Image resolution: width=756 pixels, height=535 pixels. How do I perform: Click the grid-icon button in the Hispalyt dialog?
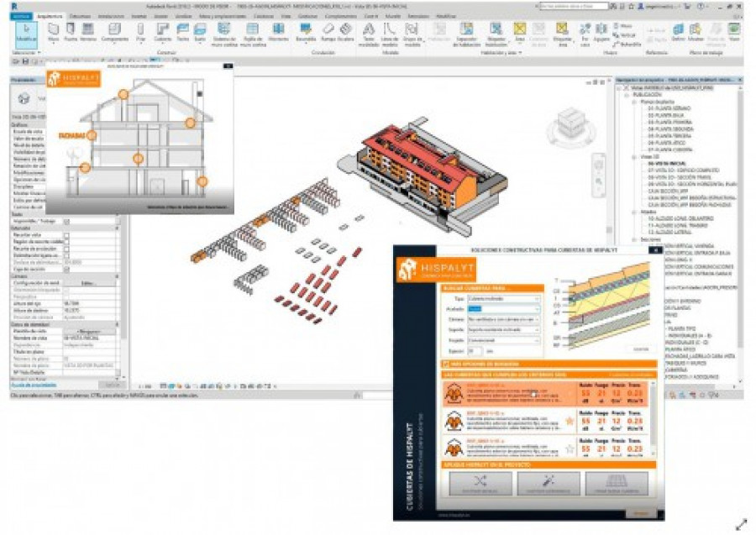617,484
